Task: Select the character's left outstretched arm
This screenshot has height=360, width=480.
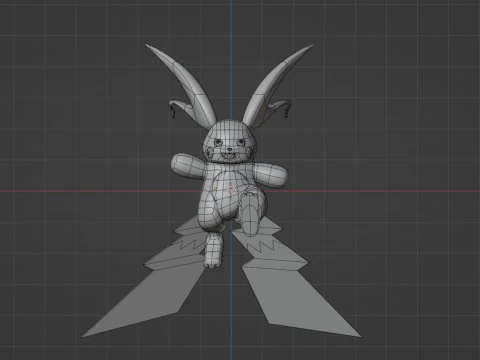Action: 189,166
